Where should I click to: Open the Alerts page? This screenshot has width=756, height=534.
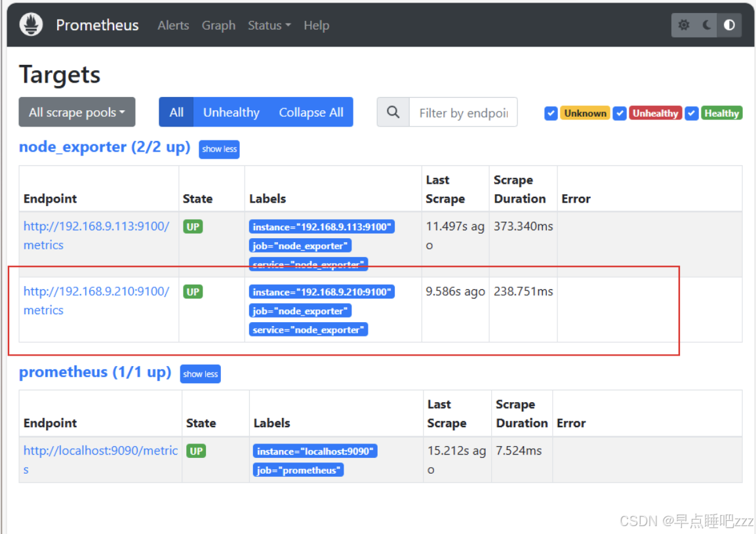click(173, 25)
